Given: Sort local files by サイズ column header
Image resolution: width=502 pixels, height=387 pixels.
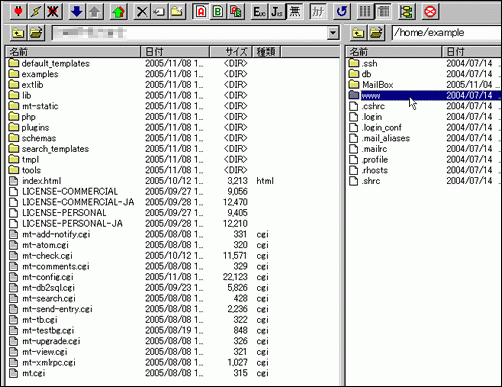Looking at the screenshot, I should [230, 52].
